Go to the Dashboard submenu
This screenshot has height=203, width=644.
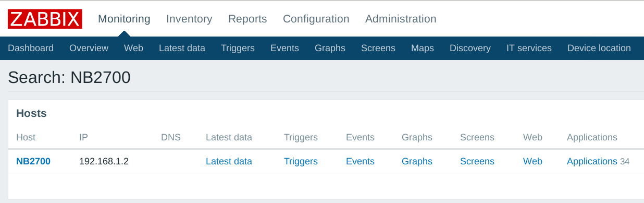[31, 48]
